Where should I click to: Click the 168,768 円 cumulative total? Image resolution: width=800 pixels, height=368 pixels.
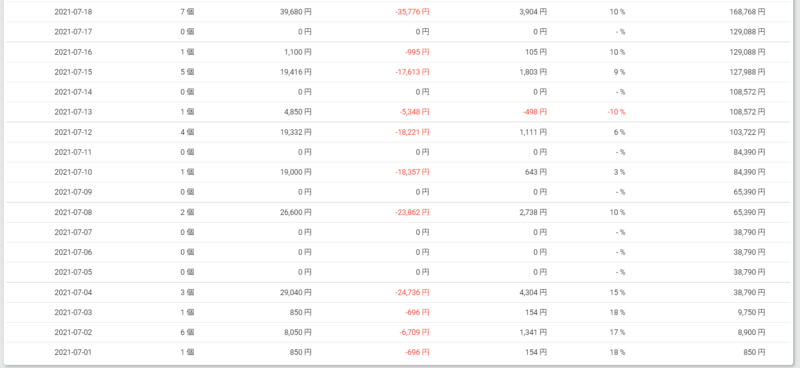pos(747,12)
